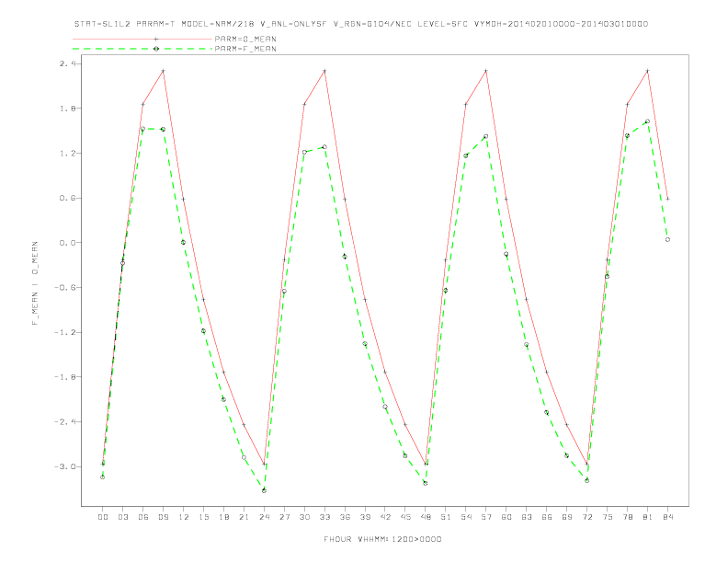This screenshot has width=728, height=563.
Task: Click the 1.2 y-axis tick label
Action: click(x=67, y=154)
